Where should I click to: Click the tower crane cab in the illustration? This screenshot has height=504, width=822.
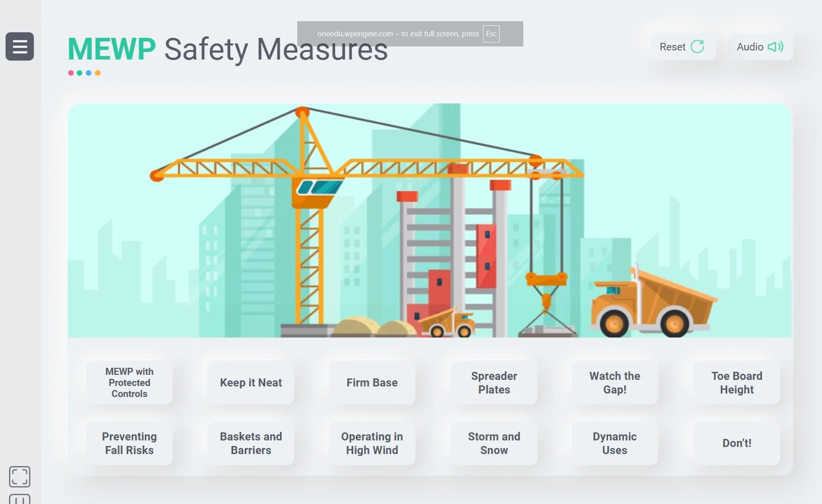316,191
